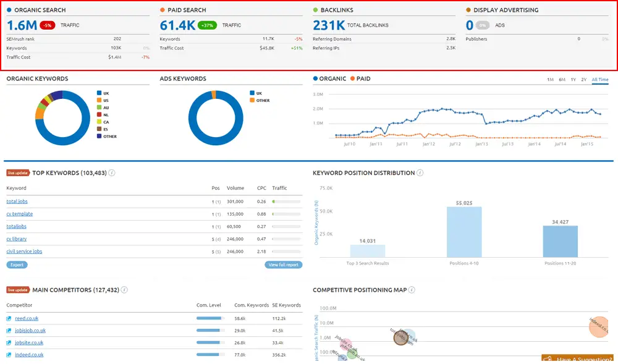The height and width of the screenshot is (364, 618).
Task: Click OTHER swatch in Organic Keywords legend
Action: tap(99, 137)
